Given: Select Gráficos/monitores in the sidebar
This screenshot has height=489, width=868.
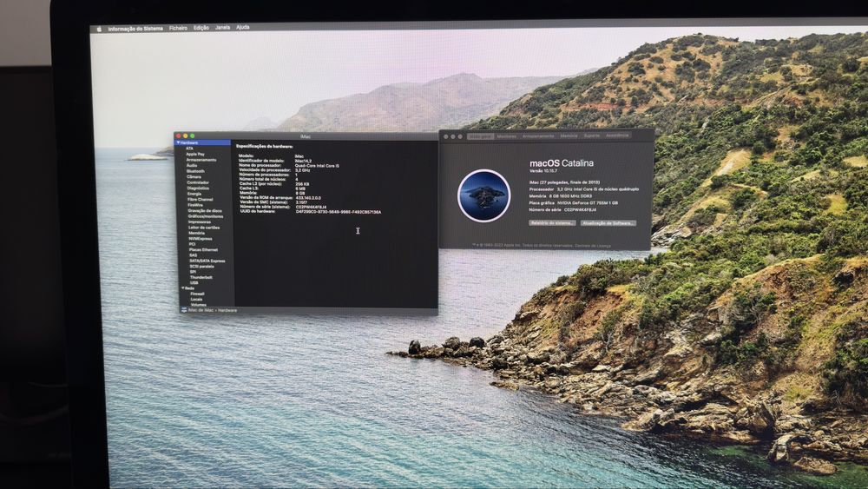Looking at the screenshot, I should click(x=206, y=216).
